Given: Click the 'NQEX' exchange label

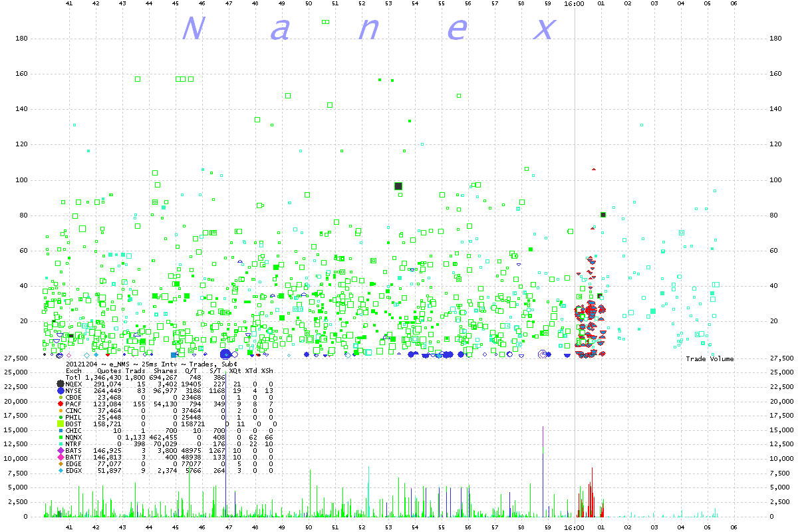Looking at the screenshot, I should [74, 384].
